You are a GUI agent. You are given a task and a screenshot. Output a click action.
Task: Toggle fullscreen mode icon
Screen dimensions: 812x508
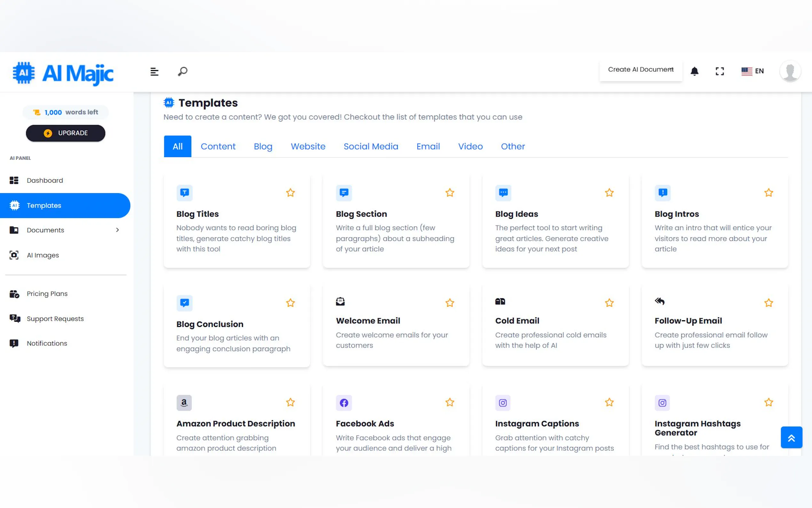click(719, 71)
